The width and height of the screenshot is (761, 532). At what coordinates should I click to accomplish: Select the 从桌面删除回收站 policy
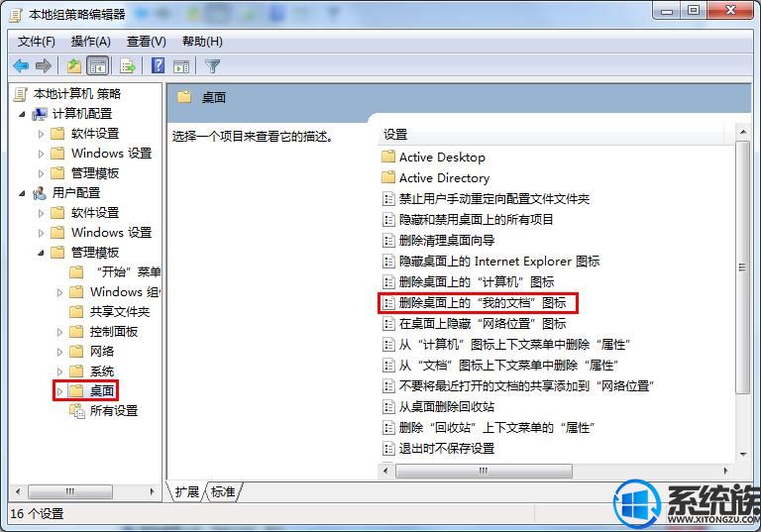tap(447, 407)
